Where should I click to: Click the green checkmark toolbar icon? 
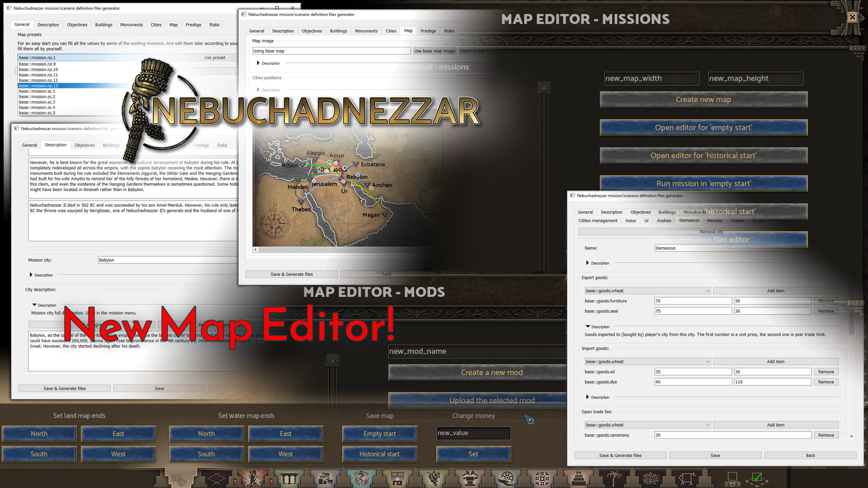(757, 478)
